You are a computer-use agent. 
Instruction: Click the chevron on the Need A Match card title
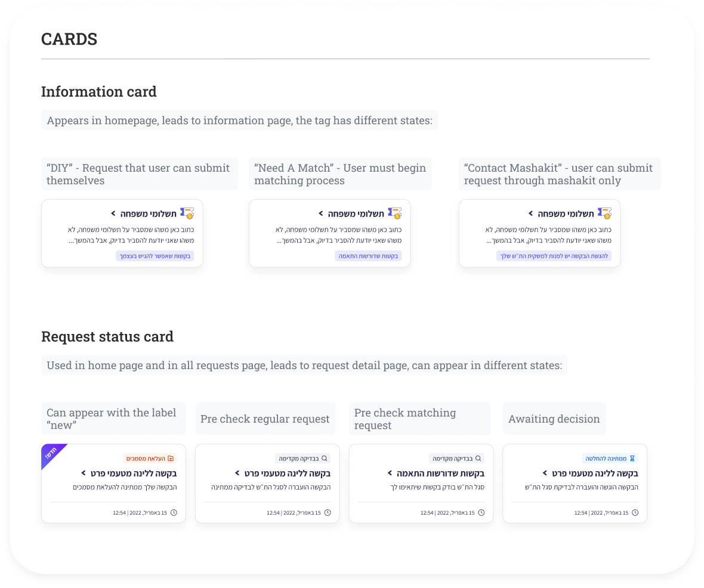coord(320,213)
